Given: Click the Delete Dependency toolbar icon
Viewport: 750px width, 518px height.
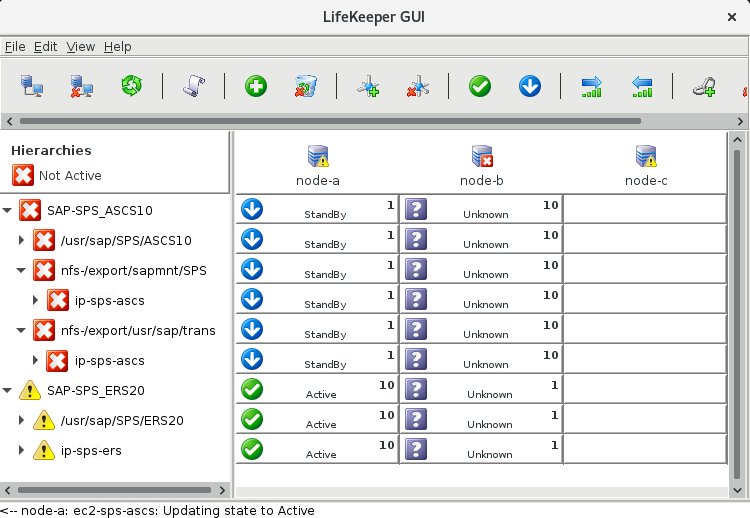Looking at the screenshot, I should pos(418,87).
